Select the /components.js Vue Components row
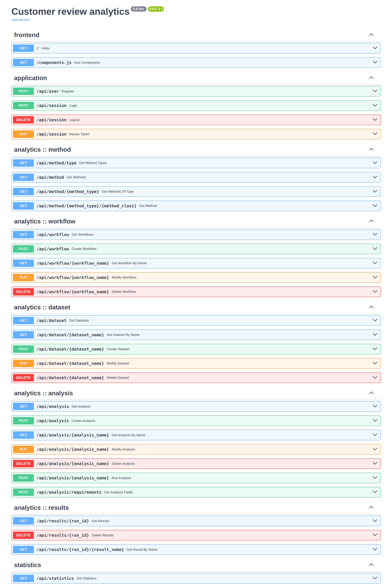Screen dimensions: 387x588 pos(196,63)
